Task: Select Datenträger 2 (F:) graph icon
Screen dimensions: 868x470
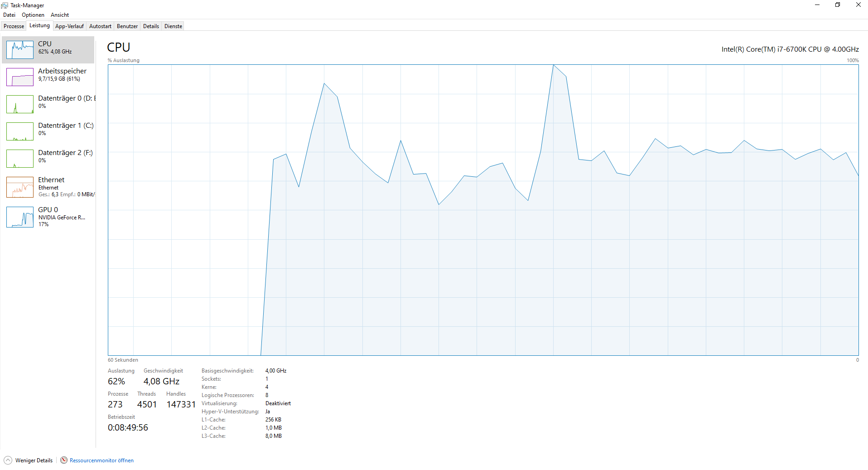Action: [x=20, y=159]
